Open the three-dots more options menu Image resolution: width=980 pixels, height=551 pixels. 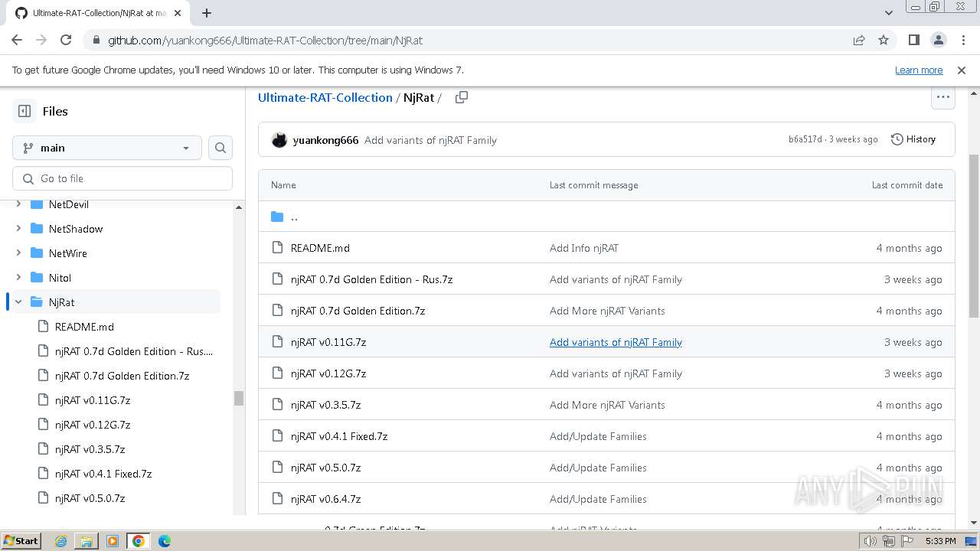click(x=942, y=97)
